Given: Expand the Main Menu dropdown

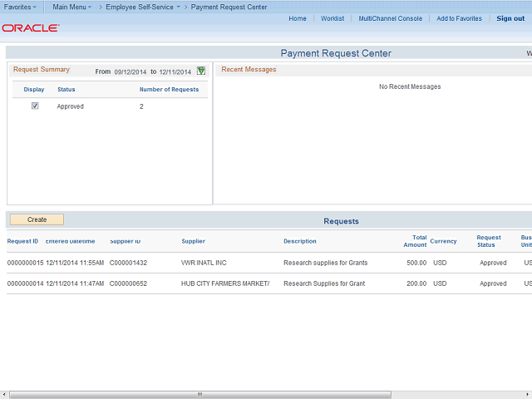Looking at the screenshot, I should tap(72, 7).
